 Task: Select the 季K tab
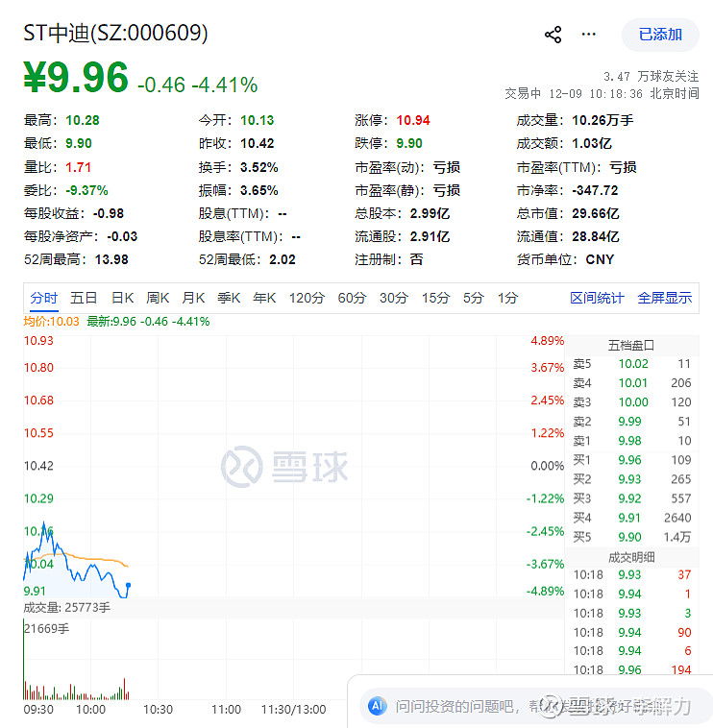click(x=229, y=298)
